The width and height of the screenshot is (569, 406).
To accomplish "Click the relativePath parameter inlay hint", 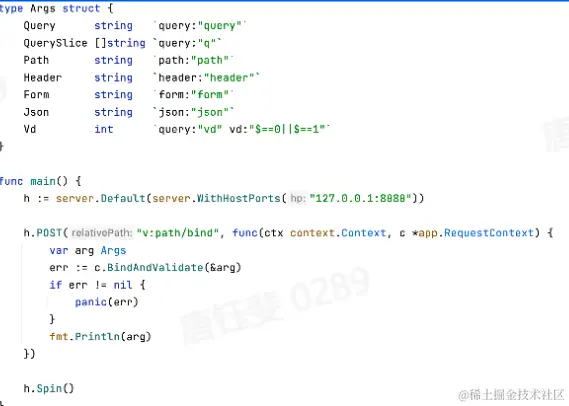I will pyautogui.click(x=102, y=233).
